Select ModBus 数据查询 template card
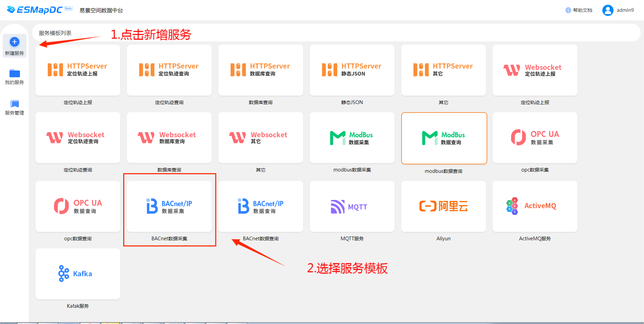This screenshot has height=324, width=644. pos(444,138)
